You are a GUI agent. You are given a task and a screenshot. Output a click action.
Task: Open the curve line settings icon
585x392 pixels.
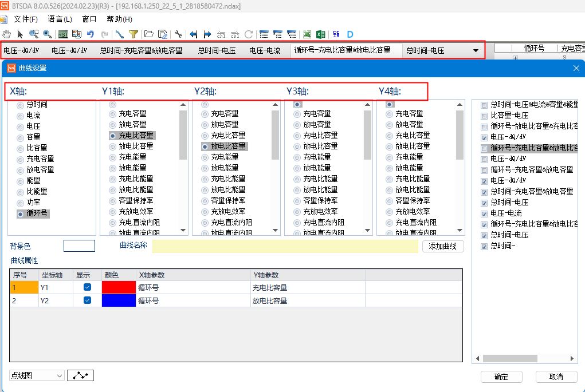[119, 34]
